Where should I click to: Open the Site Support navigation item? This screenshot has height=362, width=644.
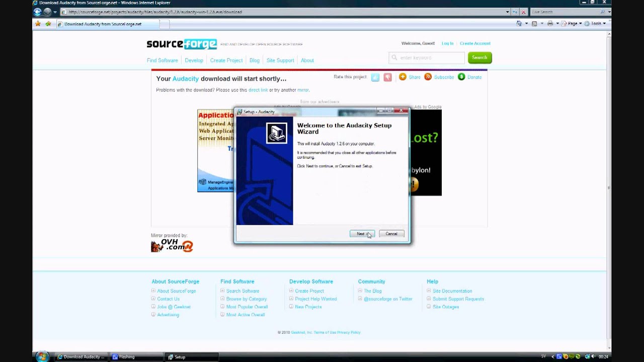point(280,60)
